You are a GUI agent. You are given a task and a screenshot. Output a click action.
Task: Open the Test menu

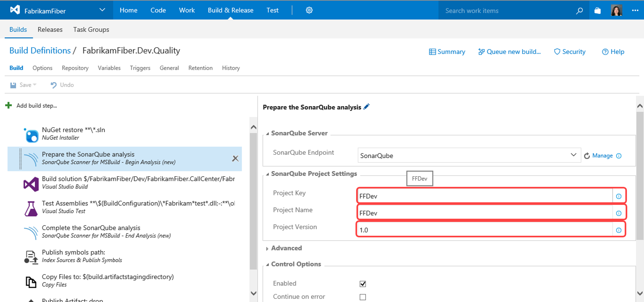point(272,10)
